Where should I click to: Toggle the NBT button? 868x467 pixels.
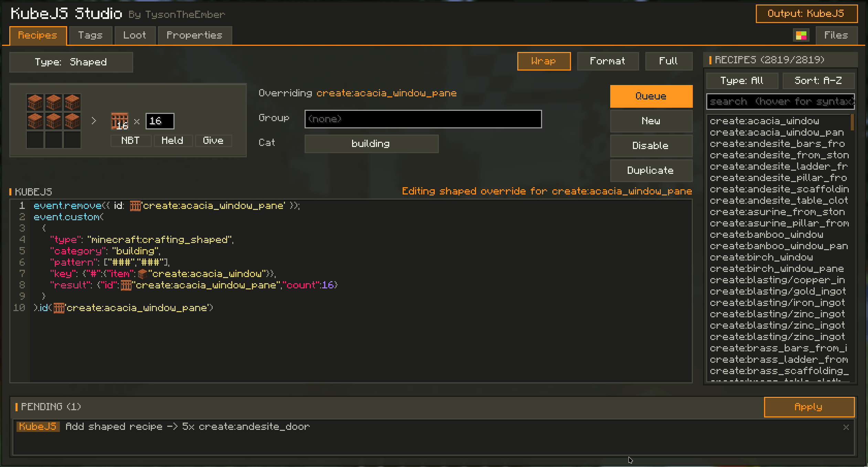coord(130,140)
